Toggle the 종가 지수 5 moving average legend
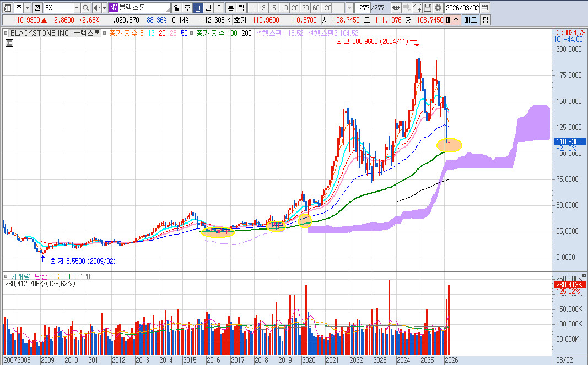Image resolution: width=588 pixels, height=365 pixels. (x=126, y=34)
